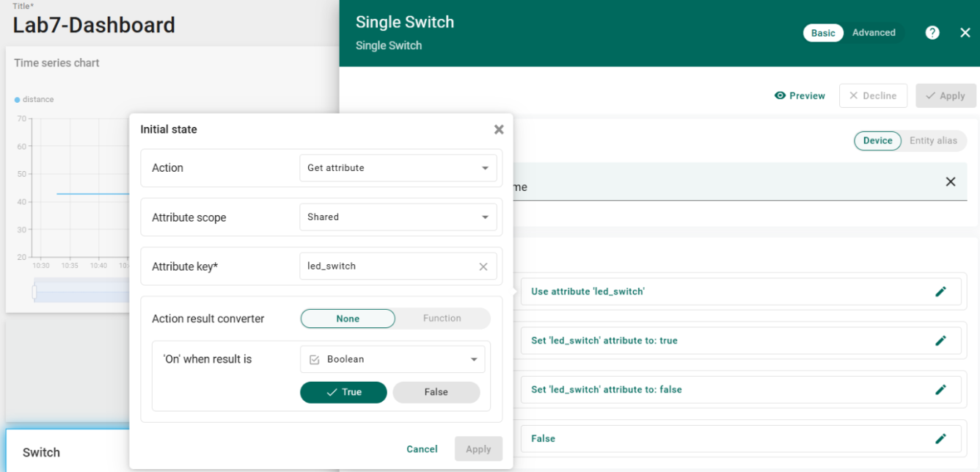Click Cancel in Initial state dialog

422,449
